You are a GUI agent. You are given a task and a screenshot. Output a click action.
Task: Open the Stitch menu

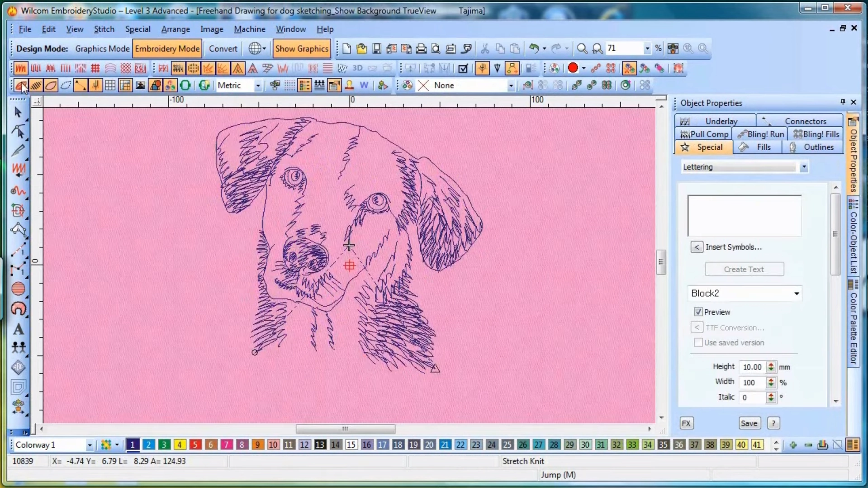(104, 29)
